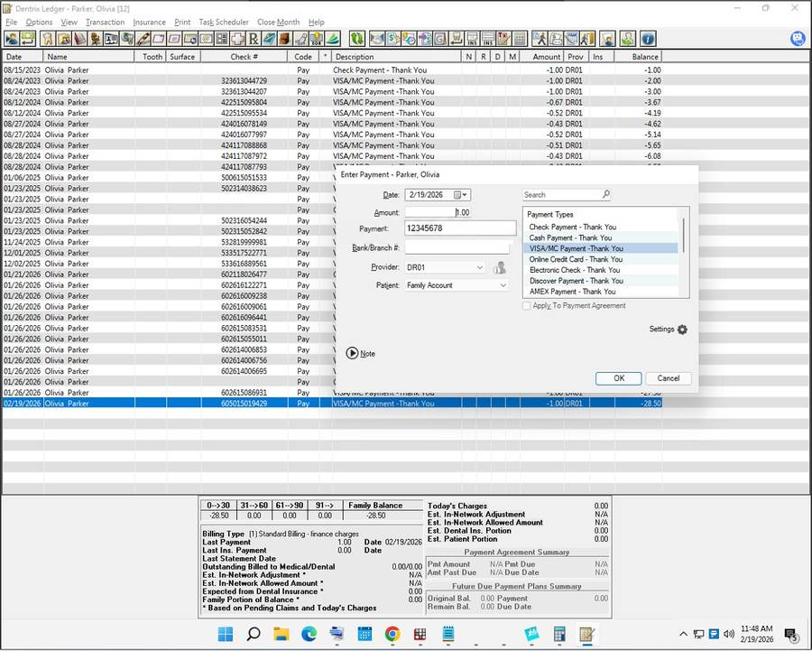Click the Rx prescriptions toolbar icon
812x651 pixels.
click(x=254, y=39)
